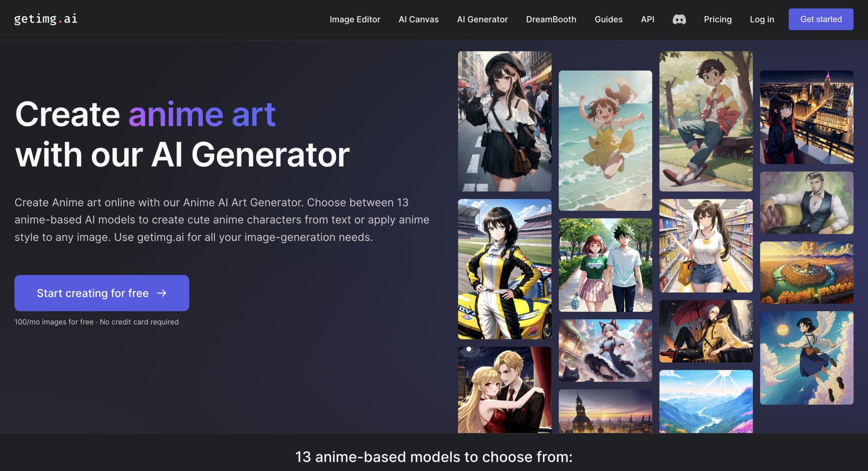Screen dimensions: 868x471
Task: Open thumbnail of winged girl flying in sky
Action: (807, 358)
